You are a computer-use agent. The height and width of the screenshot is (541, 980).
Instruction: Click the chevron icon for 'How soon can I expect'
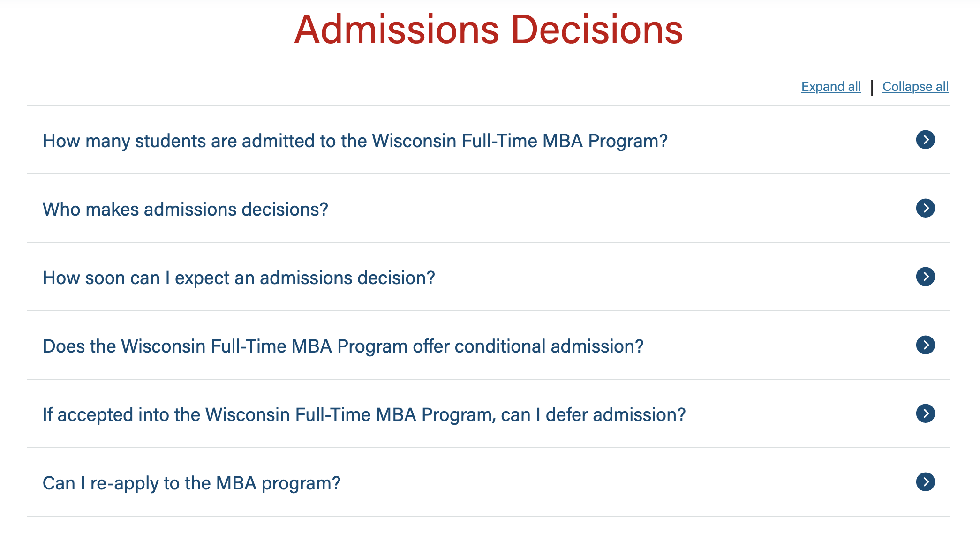(x=925, y=277)
